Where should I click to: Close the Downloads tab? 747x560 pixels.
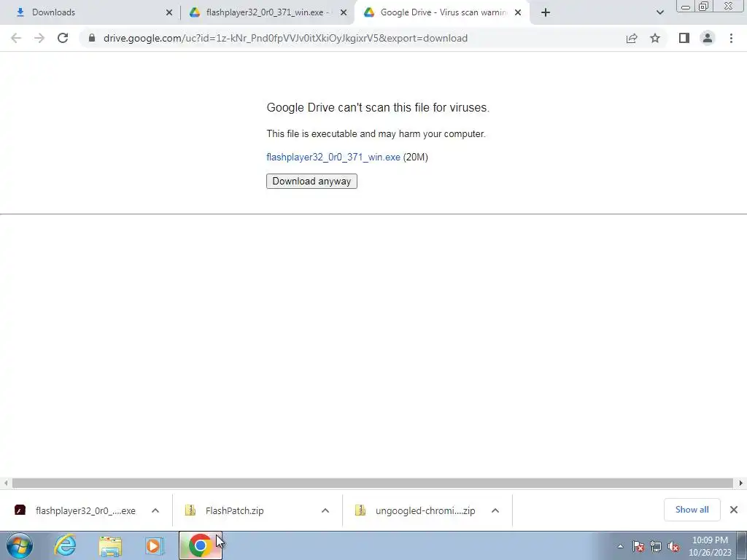(x=169, y=12)
